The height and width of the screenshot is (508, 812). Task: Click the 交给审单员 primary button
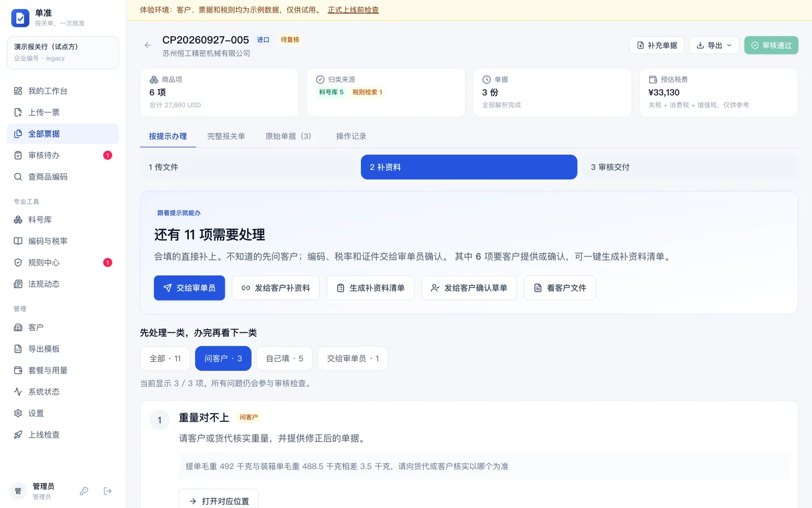point(189,288)
